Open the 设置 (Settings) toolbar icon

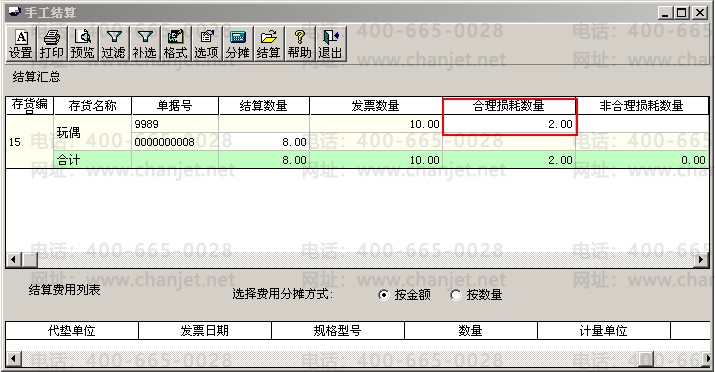pyautogui.click(x=21, y=44)
